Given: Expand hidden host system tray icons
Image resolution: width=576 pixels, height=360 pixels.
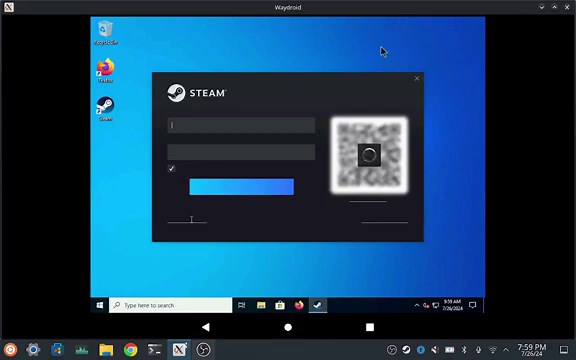Looking at the screenshot, I should tap(506, 350).
